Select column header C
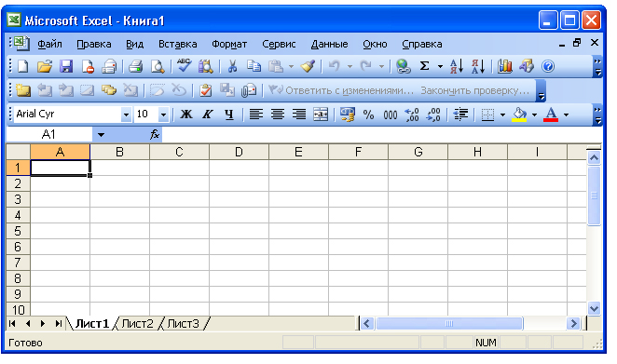 click(180, 152)
